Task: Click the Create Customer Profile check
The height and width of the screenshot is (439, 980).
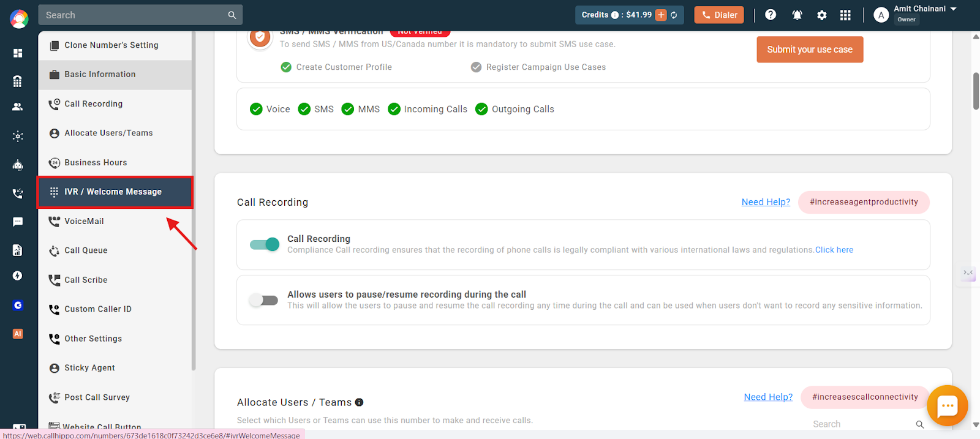Action: 286,67
